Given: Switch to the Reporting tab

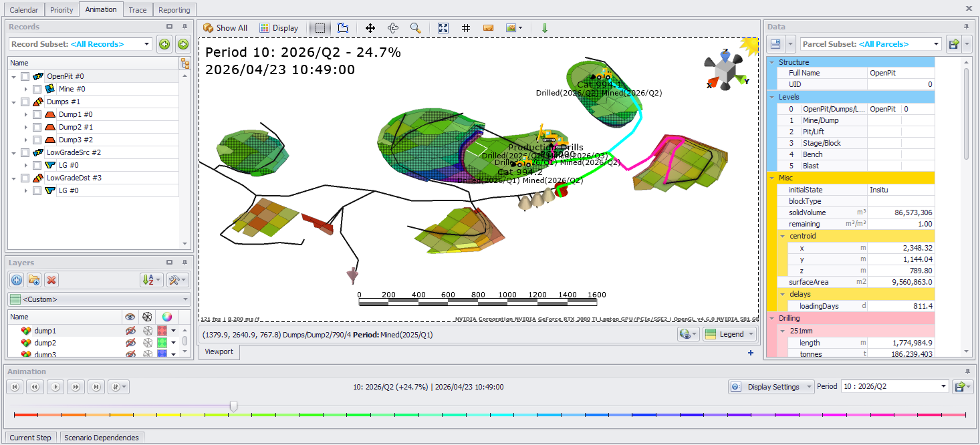Looking at the screenshot, I should click(x=174, y=10).
